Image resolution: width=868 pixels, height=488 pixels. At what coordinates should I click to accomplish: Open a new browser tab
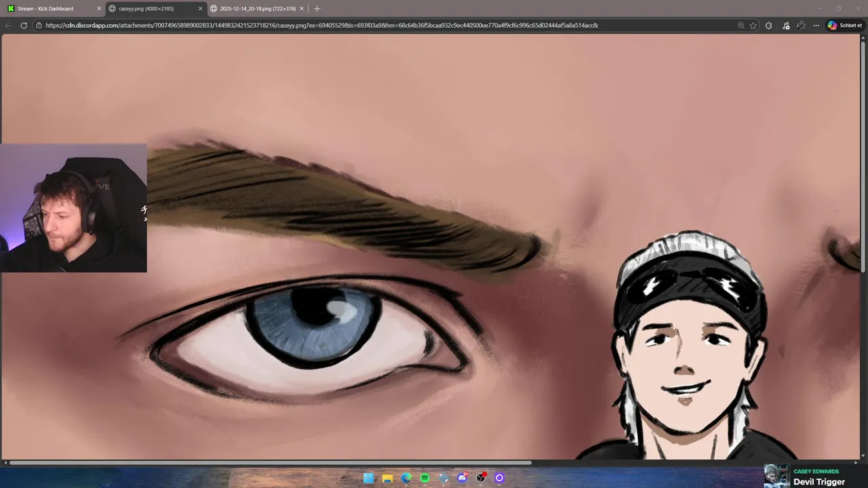coord(317,9)
